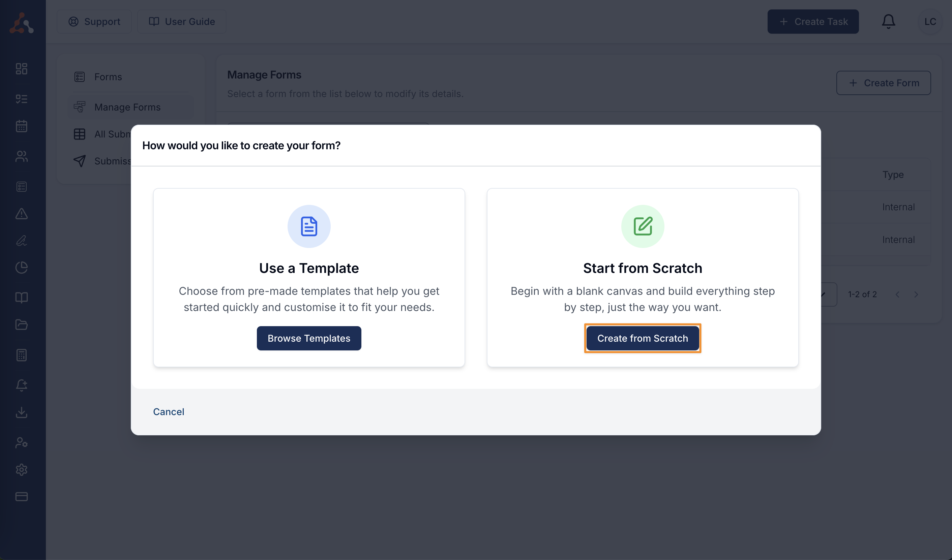This screenshot has width=952, height=560.
Task: Open the User Guide link
Action: click(182, 22)
